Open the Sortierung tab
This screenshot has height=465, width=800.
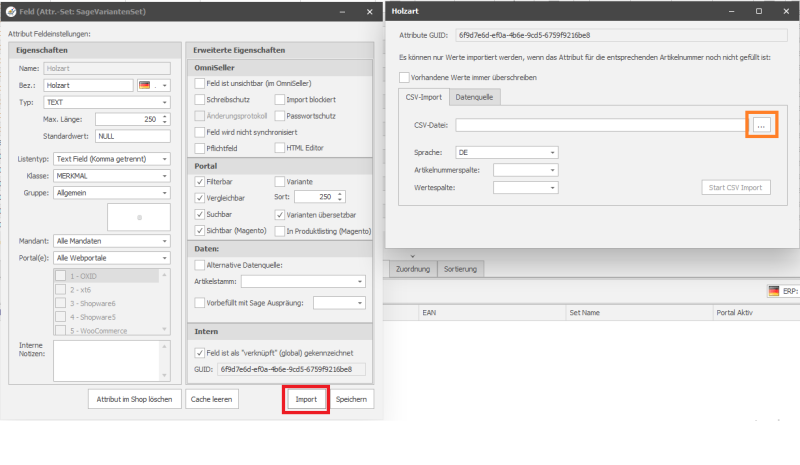[461, 269]
